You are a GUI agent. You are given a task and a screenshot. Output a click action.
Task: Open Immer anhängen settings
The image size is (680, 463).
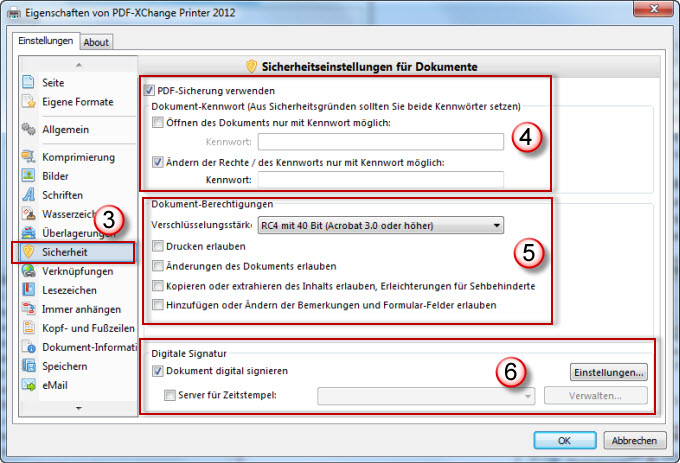(x=82, y=309)
